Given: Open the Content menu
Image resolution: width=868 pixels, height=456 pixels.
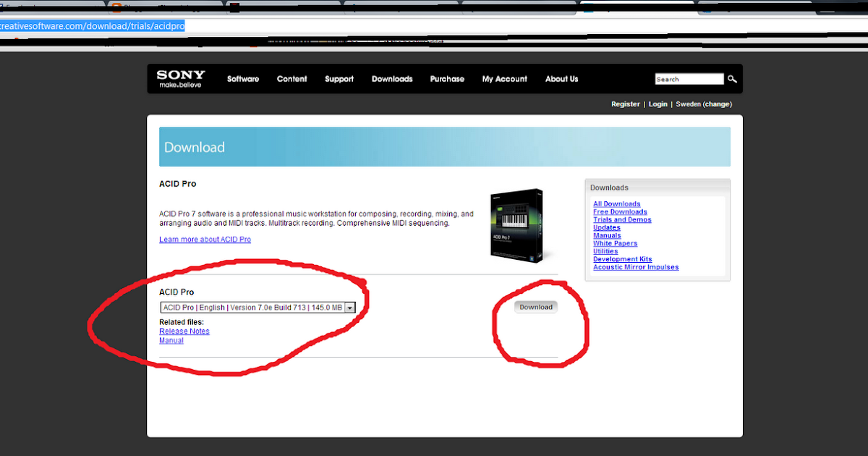Looking at the screenshot, I should (x=292, y=79).
